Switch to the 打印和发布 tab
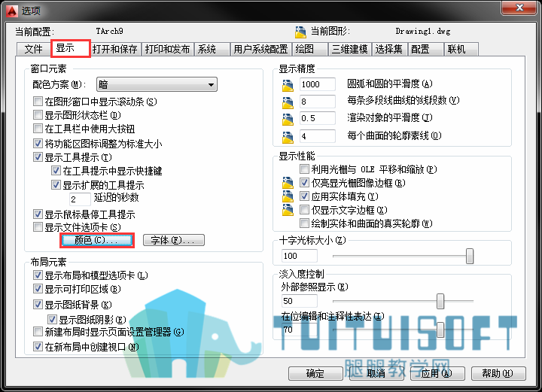The image size is (542, 392). click(168, 49)
